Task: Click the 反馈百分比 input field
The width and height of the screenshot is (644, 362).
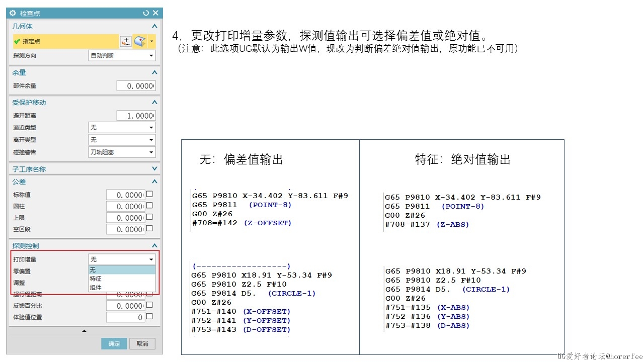Action: click(125, 306)
